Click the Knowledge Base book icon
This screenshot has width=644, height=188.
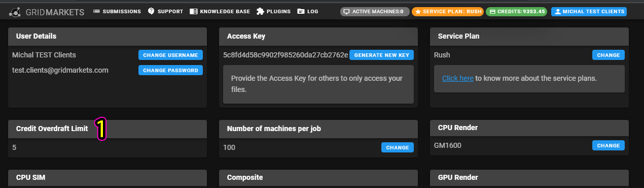[x=193, y=11]
